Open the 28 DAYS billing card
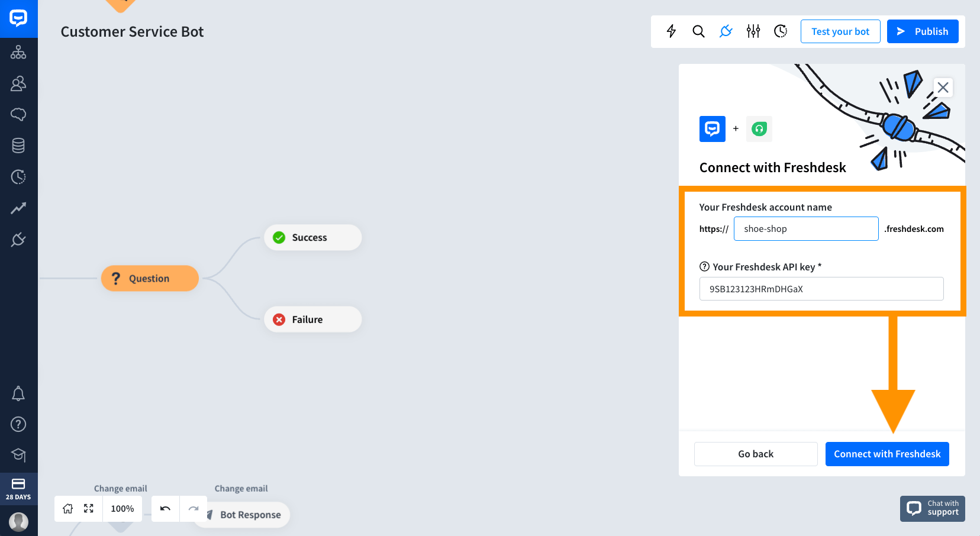Viewport: 980px width, 536px height. (18, 489)
